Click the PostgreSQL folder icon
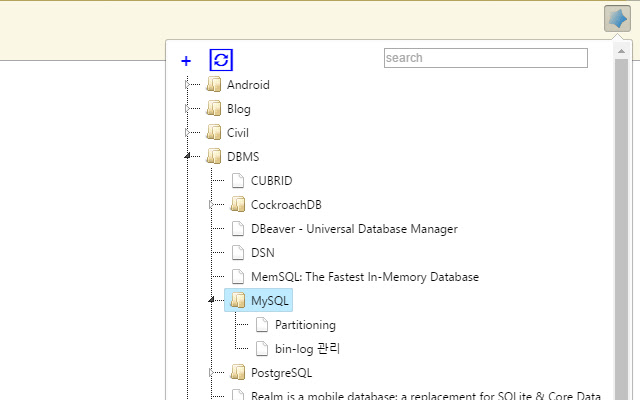640x400 pixels. [238, 372]
